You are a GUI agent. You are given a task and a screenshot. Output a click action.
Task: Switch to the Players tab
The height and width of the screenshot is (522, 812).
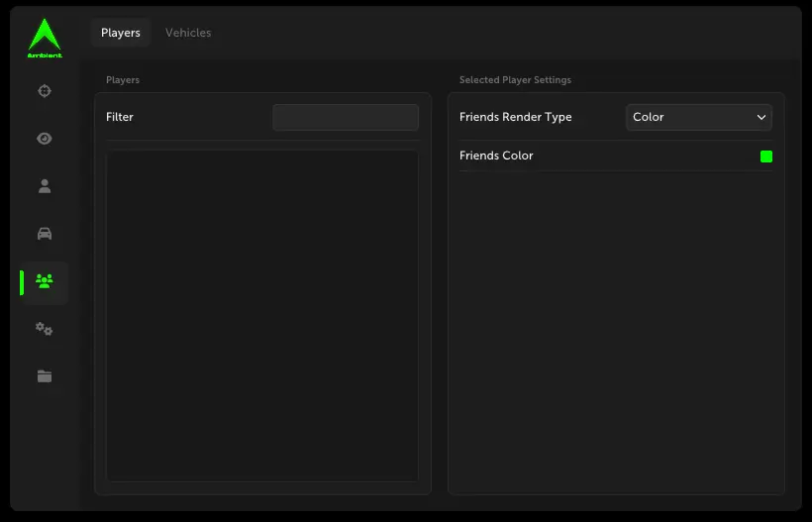point(121,33)
